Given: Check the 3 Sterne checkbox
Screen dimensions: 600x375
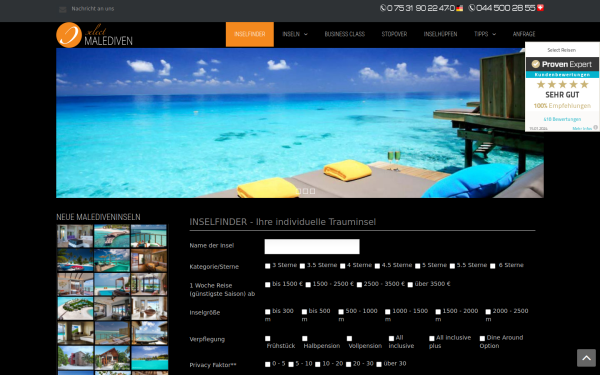Looking at the screenshot, I should point(267,266).
